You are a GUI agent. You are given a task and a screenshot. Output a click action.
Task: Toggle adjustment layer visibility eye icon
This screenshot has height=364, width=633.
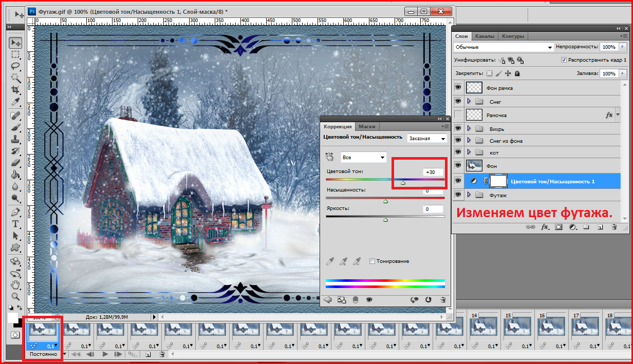coord(369,300)
